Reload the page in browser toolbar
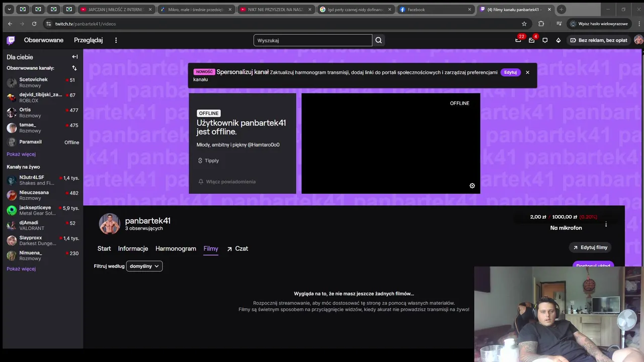 click(x=34, y=24)
